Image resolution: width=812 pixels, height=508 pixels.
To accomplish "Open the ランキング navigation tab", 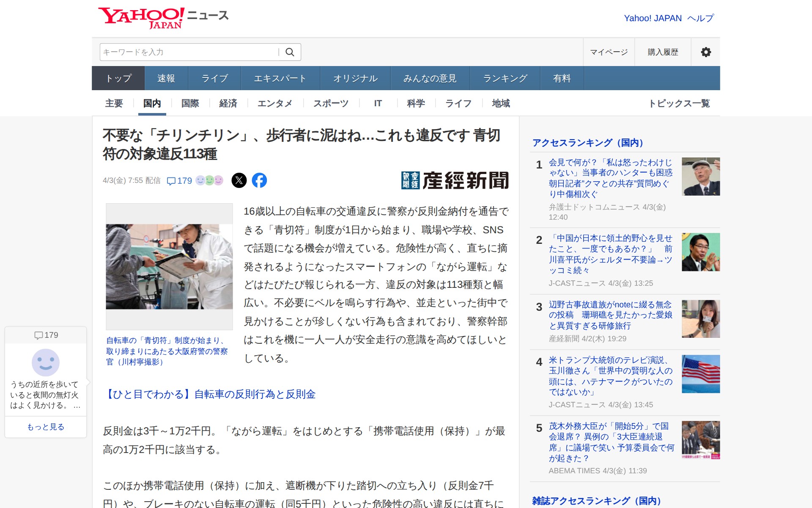I will [505, 78].
